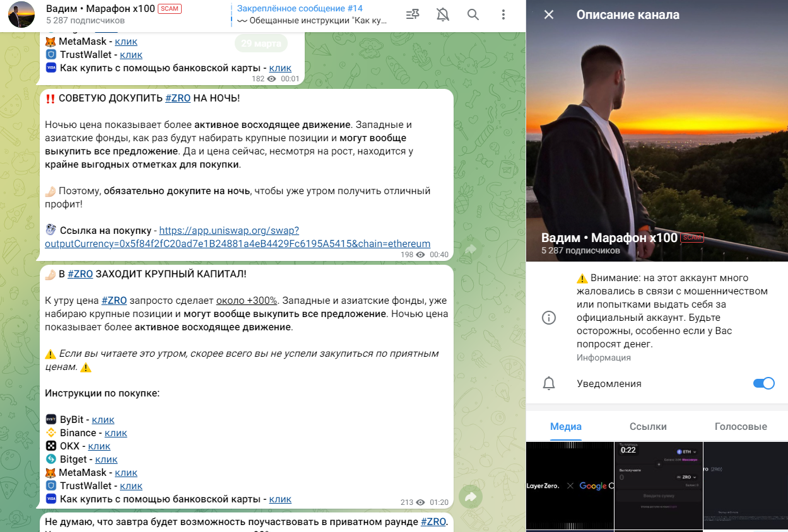This screenshot has width=788, height=532.
Task: Open the Binance клик instruction link
Action: tap(115, 433)
